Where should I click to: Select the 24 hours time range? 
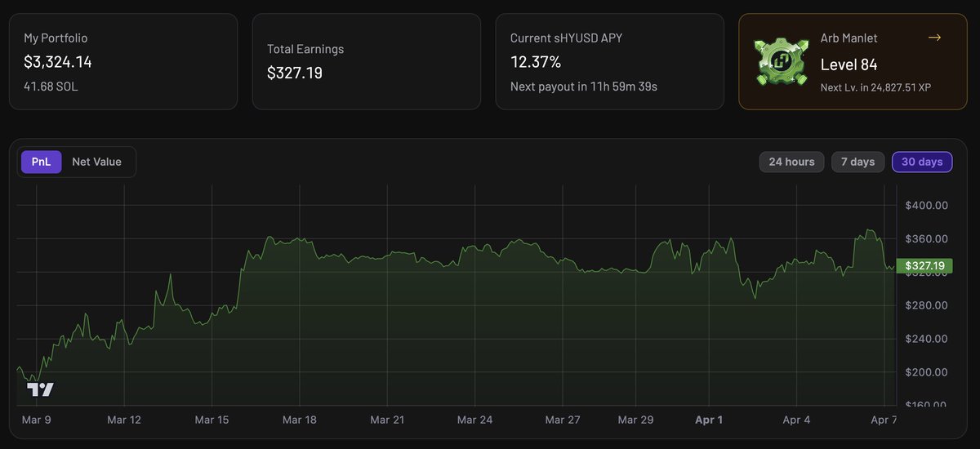(x=791, y=162)
